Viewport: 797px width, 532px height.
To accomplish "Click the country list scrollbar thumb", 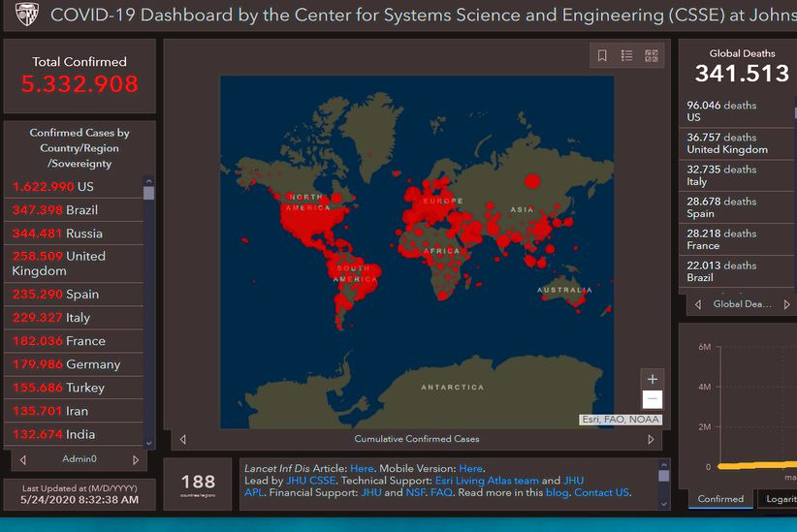I will (148, 192).
